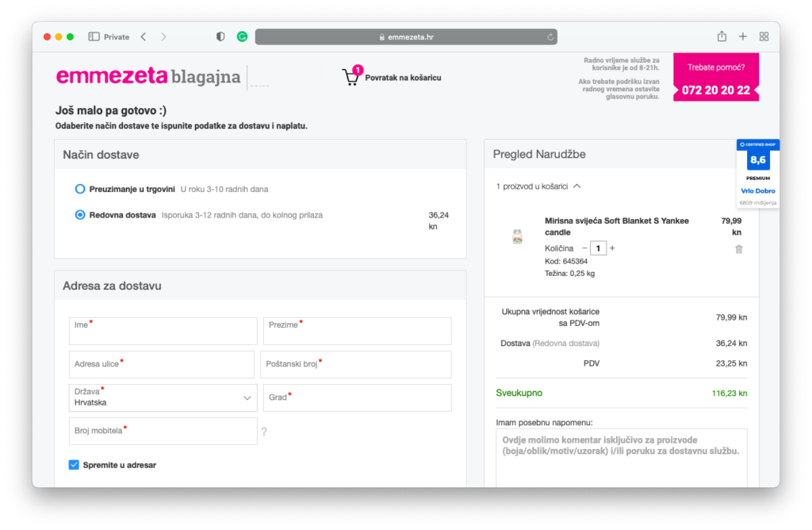Click the Ime input field
812x530 pixels.
tap(163, 331)
